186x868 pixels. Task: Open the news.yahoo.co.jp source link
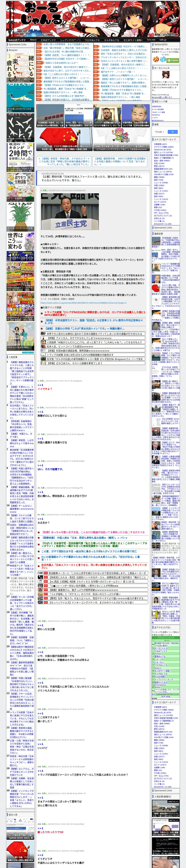pyautogui.click(x=83, y=303)
